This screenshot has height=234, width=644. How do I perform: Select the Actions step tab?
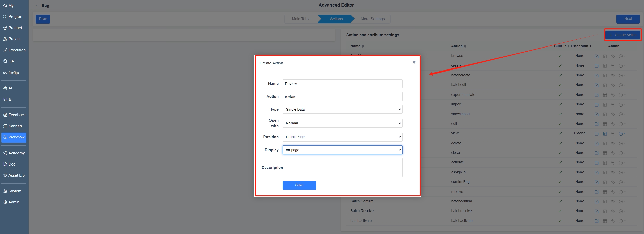(336, 19)
